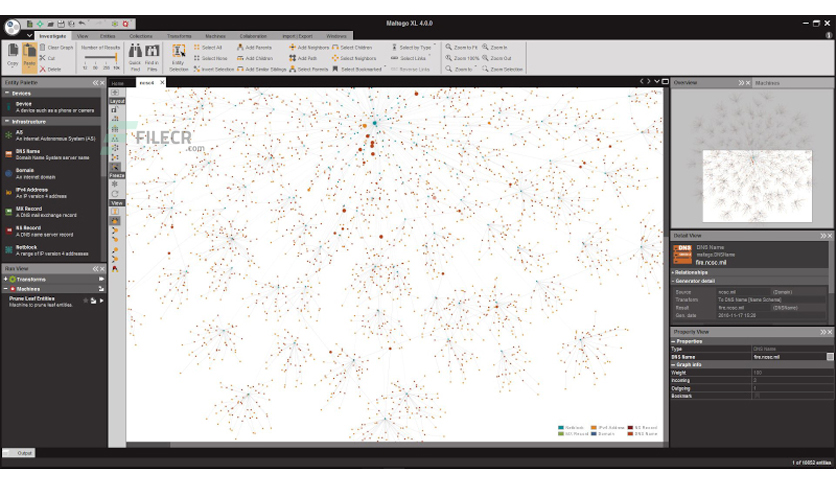Collapse the Generator detail section
This screenshot has width=836, height=484.
pos(673,281)
